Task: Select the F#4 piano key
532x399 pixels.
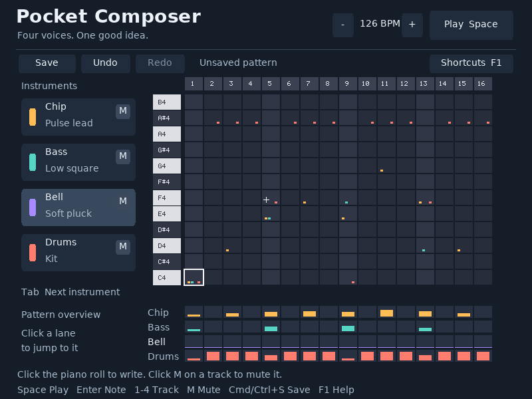Action: (x=167, y=182)
